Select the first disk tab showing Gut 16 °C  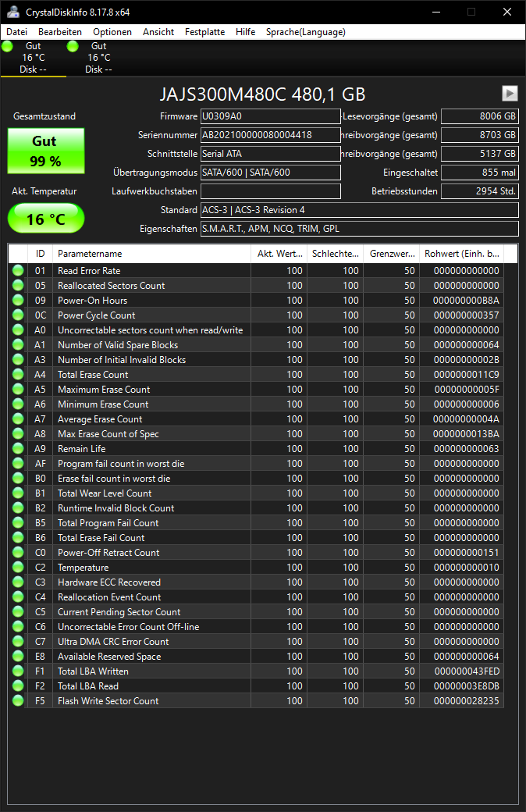point(33,58)
